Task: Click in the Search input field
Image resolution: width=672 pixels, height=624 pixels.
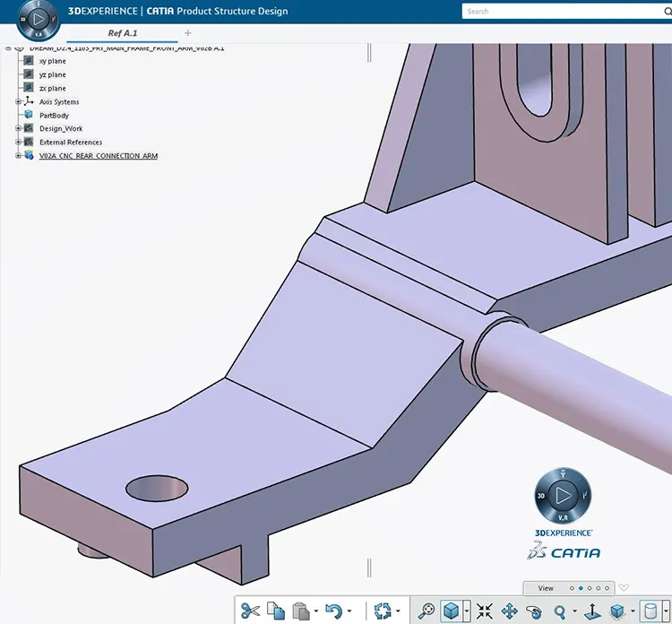Action: coord(563,12)
